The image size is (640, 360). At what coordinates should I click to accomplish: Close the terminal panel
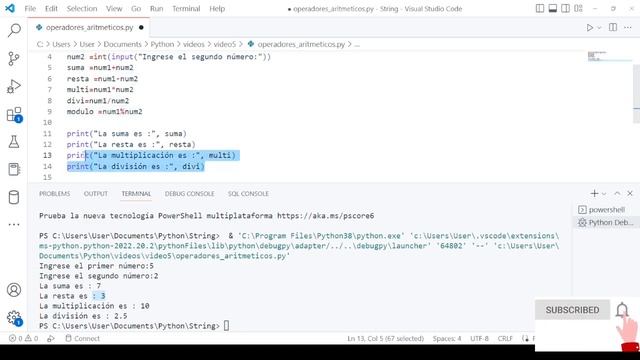click(630, 193)
